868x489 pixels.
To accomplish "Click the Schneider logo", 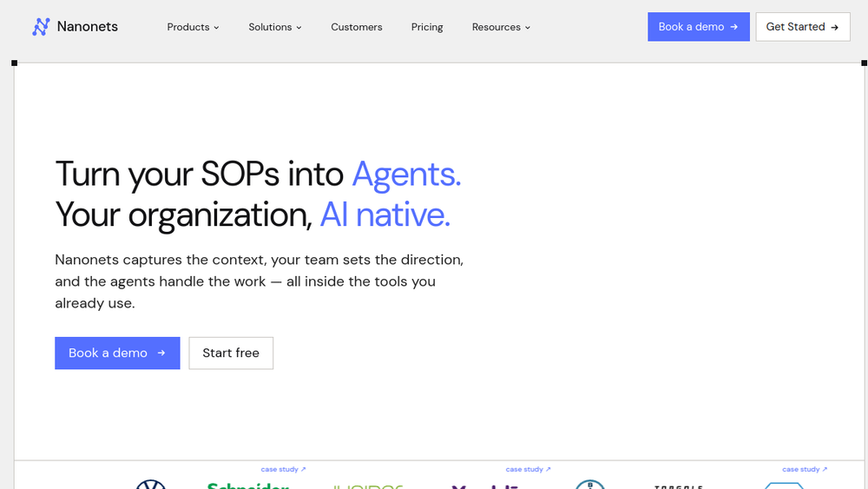I will pyautogui.click(x=248, y=486).
